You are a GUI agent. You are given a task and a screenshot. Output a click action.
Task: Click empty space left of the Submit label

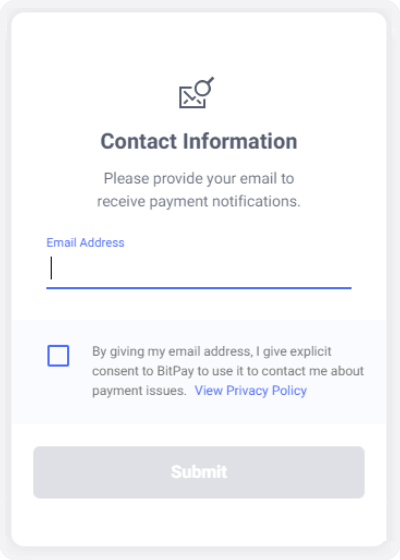coord(102,472)
